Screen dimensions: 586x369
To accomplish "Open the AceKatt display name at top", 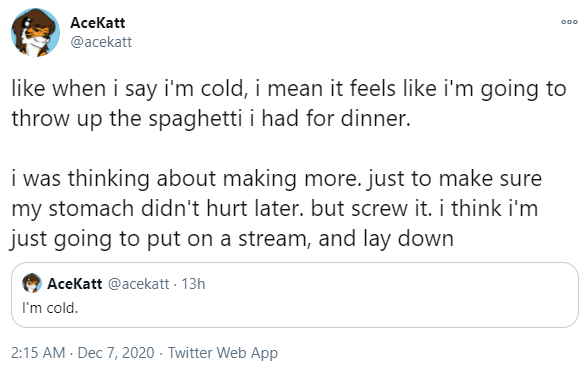I will (x=98, y=23).
